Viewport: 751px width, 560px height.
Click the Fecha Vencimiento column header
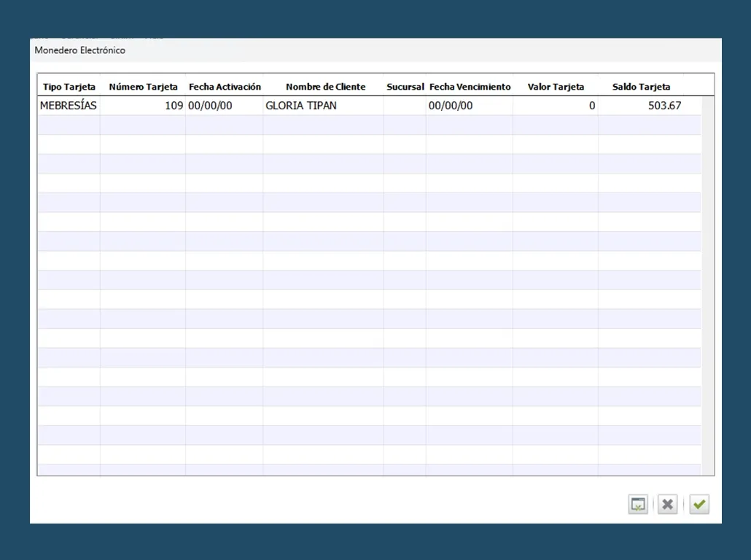470,87
